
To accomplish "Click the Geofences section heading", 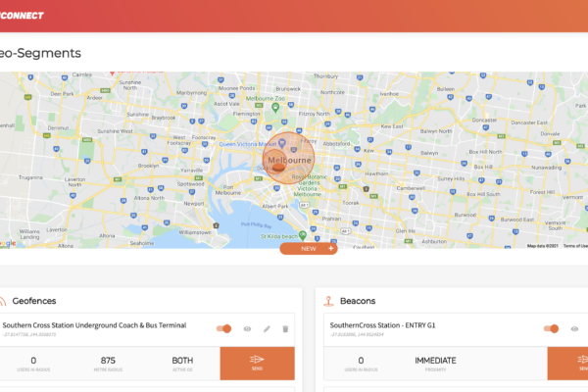I will pyautogui.click(x=34, y=301).
